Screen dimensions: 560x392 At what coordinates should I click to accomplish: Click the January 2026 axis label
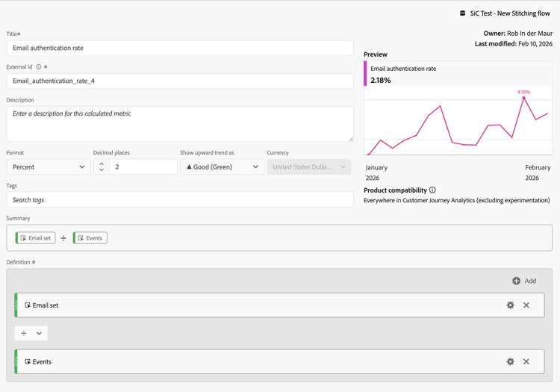tap(376, 172)
